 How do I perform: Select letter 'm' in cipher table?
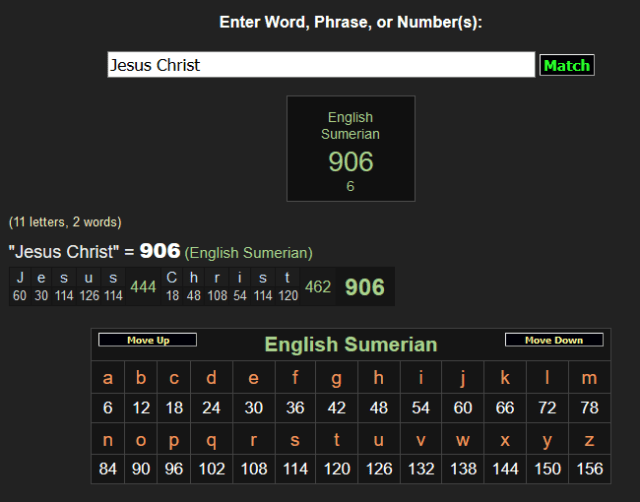coord(589,378)
